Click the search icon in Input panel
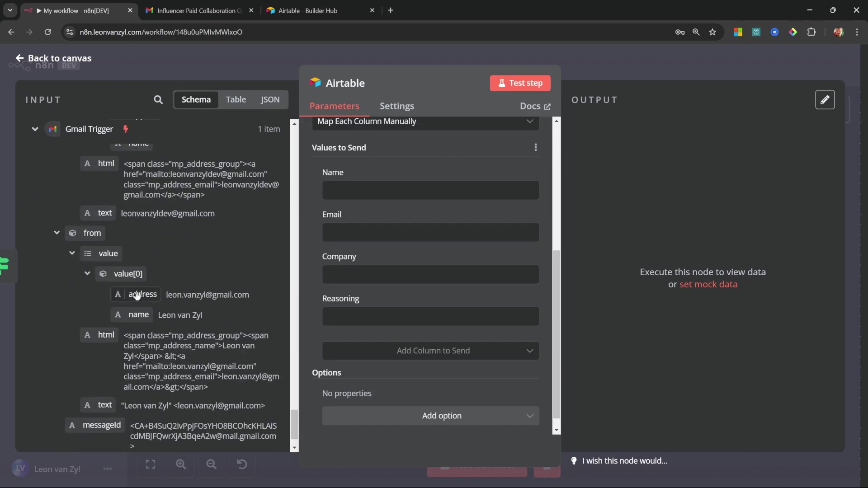This screenshot has height=488, width=868. 158,99
